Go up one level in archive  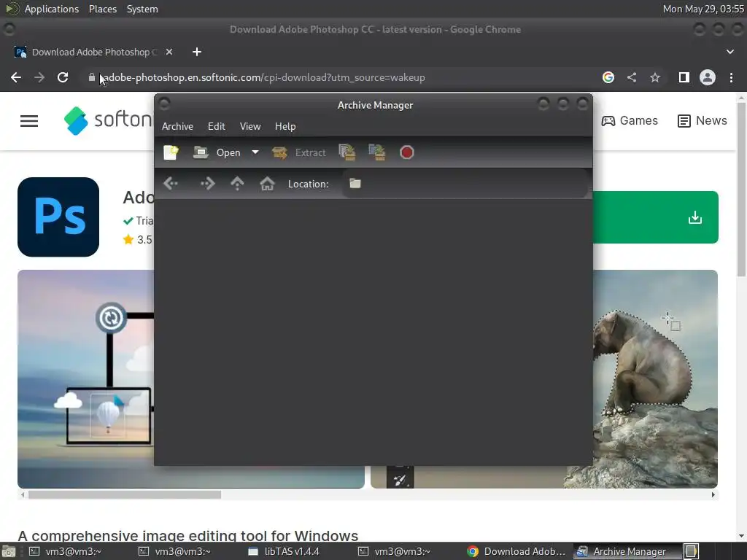(x=237, y=183)
